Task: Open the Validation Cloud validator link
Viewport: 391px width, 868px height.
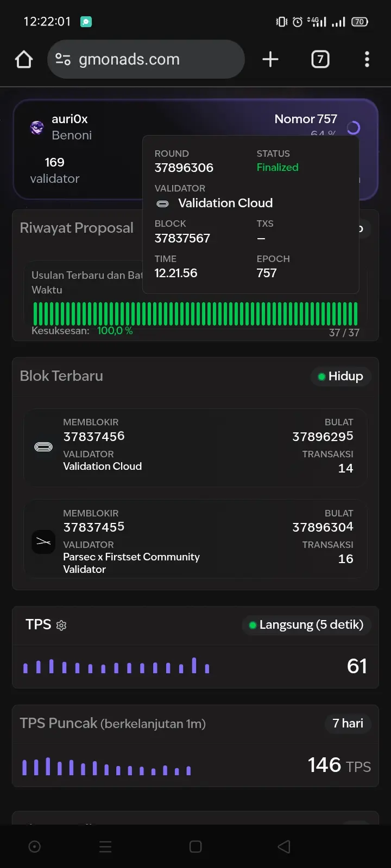Action: tap(225, 203)
